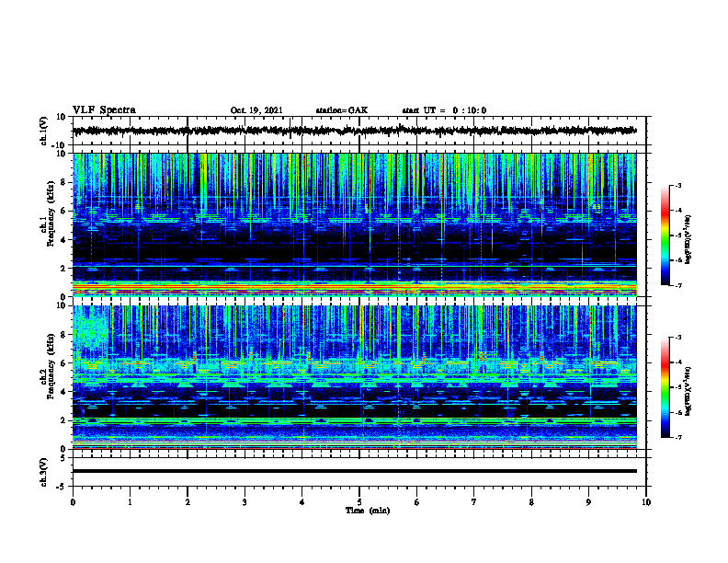Click the "Time (min)" axis title

click(368, 511)
